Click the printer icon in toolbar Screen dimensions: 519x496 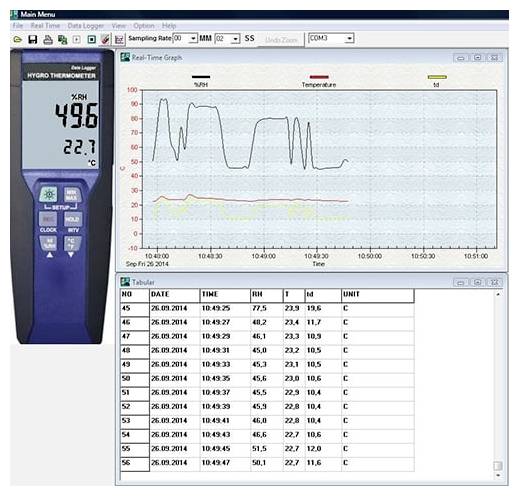48,40
